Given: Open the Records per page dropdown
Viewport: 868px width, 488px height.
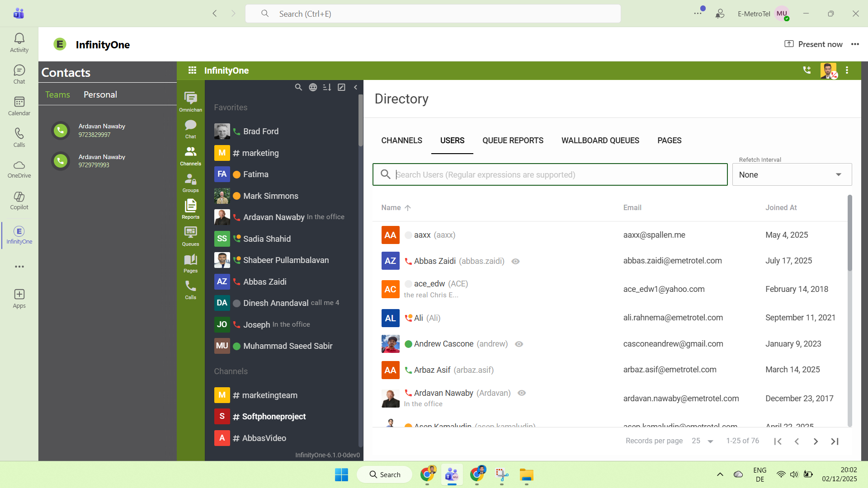Looking at the screenshot, I should tap(703, 441).
